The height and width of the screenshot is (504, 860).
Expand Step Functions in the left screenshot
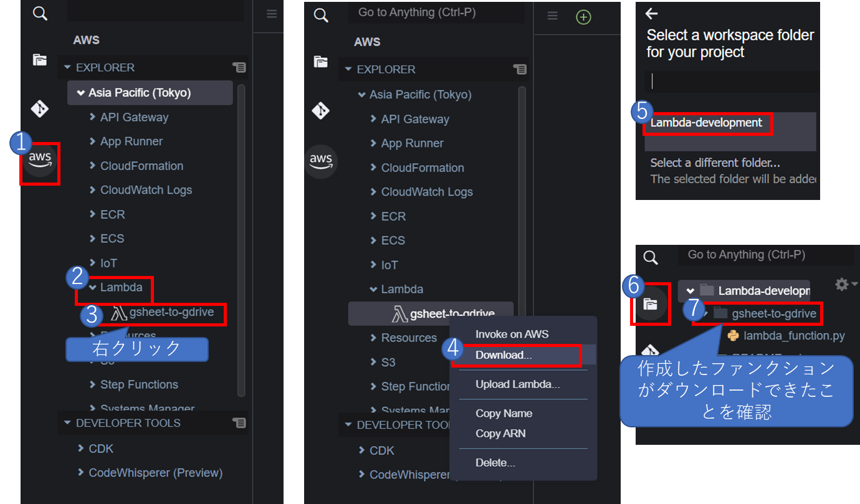[x=93, y=385]
